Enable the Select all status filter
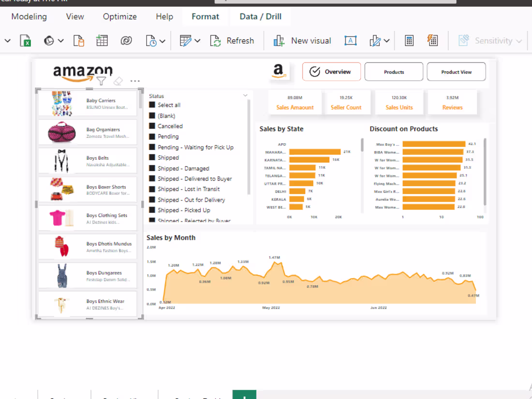Screen dimensions: 532x399 [152, 104]
